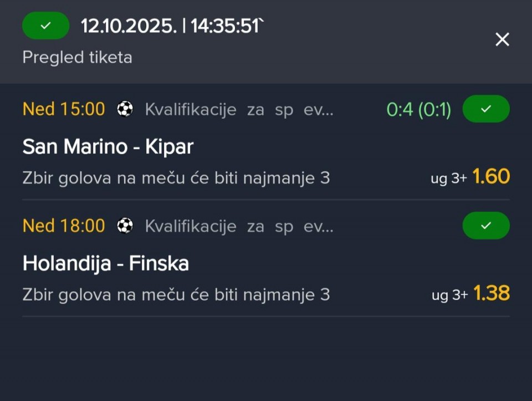Click the Ned 18:00 kickoff time
The width and height of the screenshot is (532, 401).
click(64, 226)
